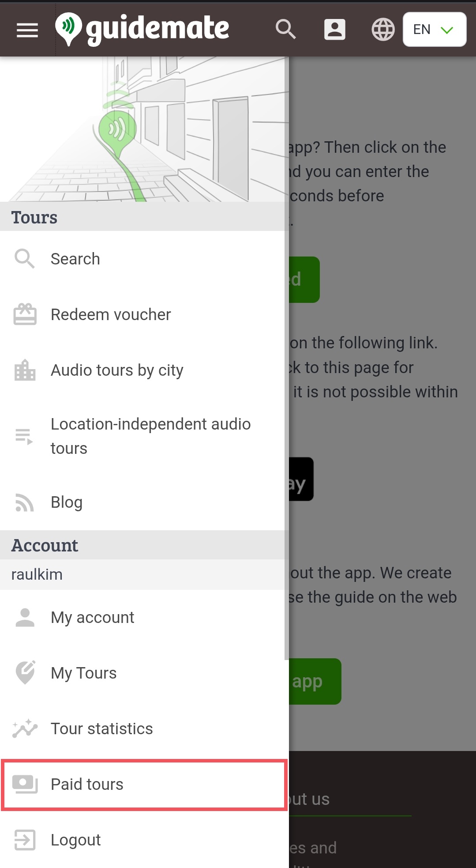Close the hamburger navigation menu
Screen dimensions: 476x868
click(x=27, y=30)
